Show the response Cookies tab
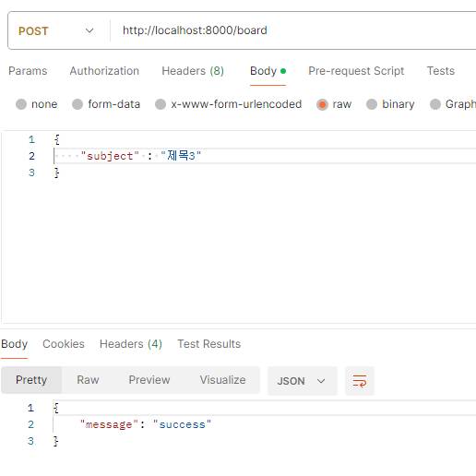This screenshot has height=476, width=476. 64,344
